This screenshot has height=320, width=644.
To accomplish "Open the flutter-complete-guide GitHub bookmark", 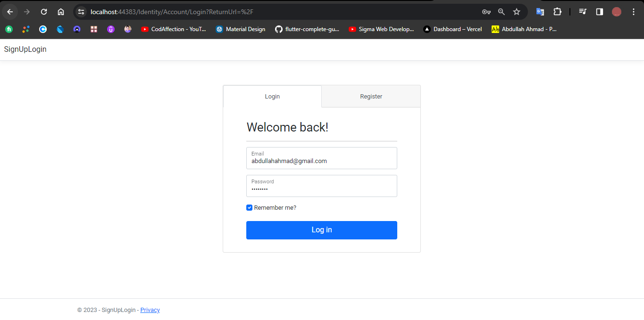I will pyautogui.click(x=307, y=29).
